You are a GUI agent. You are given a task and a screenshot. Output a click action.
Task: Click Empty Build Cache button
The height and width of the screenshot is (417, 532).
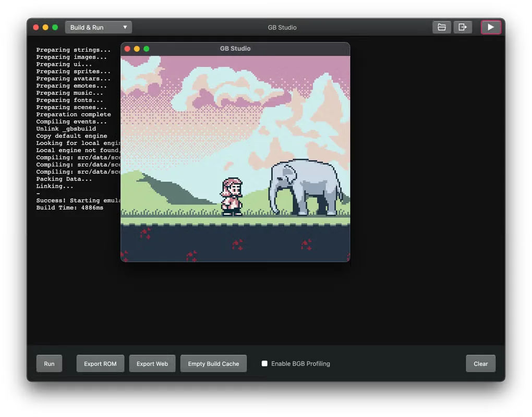[x=213, y=363]
